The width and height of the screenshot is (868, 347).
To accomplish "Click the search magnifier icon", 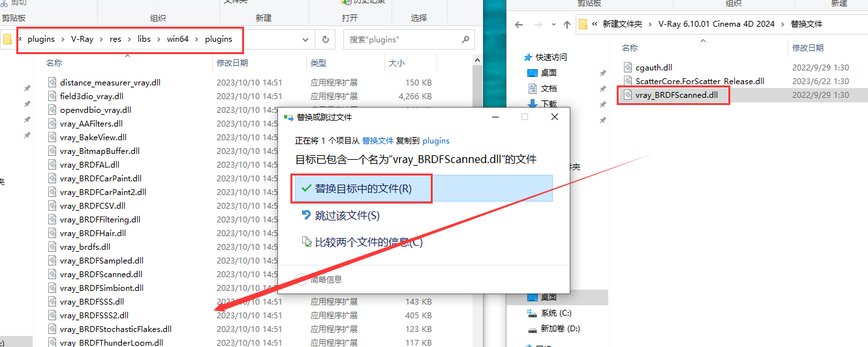I will point(465,39).
